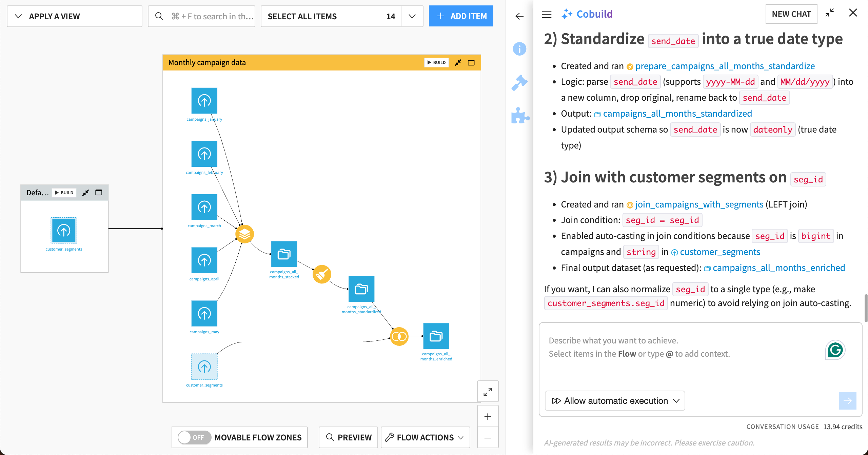The height and width of the screenshot is (455, 868).
Task: Click the Cobuild chat scrollbar
Action: (866, 308)
